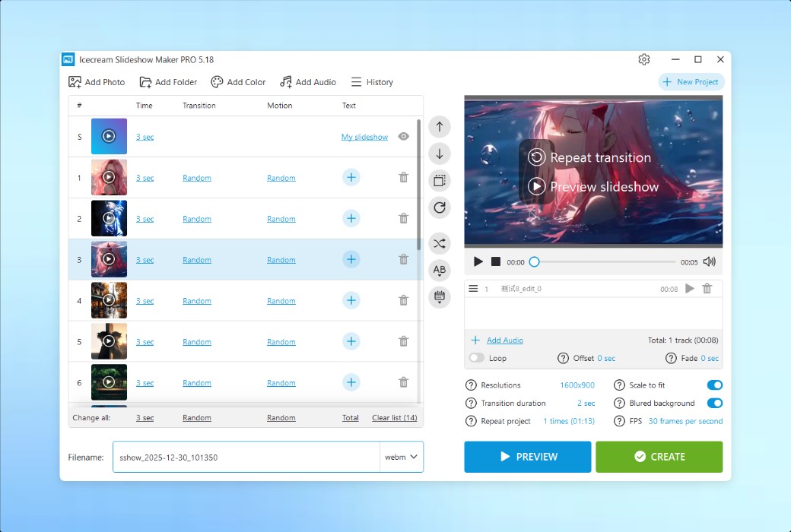791x532 pixels.
Task: Rotate the slide with rotate icon
Action: (439, 207)
